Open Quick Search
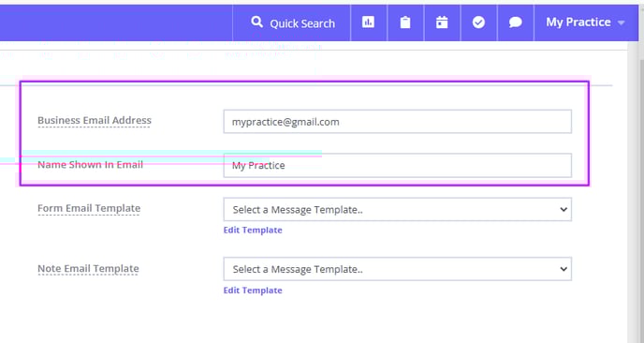This screenshot has width=644, height=343. coord(292,23)
